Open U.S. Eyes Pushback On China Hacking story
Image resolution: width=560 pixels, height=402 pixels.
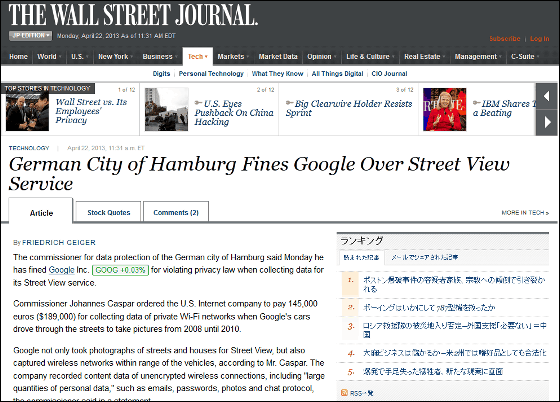click(234, 112)
